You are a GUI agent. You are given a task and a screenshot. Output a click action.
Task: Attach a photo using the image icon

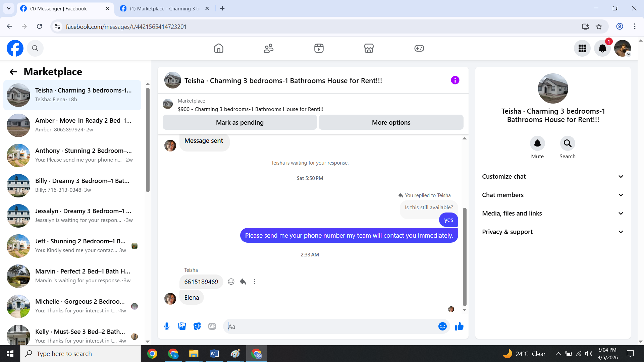[182, 326]
